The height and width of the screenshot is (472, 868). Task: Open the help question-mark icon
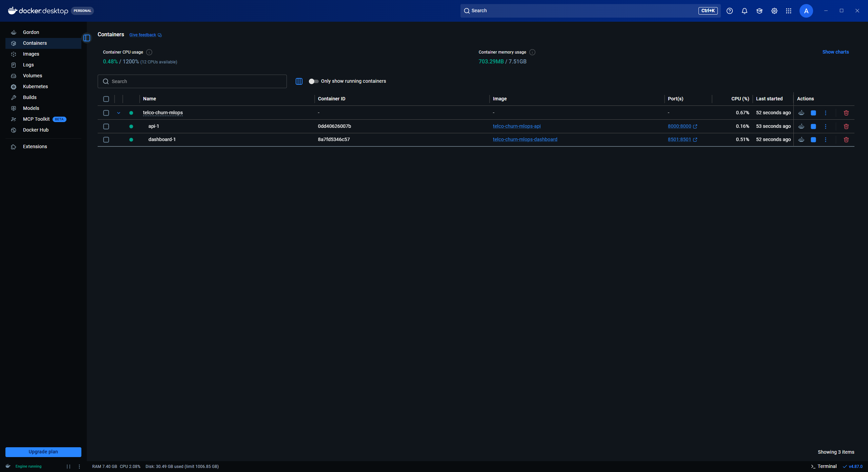click(730, 11)
